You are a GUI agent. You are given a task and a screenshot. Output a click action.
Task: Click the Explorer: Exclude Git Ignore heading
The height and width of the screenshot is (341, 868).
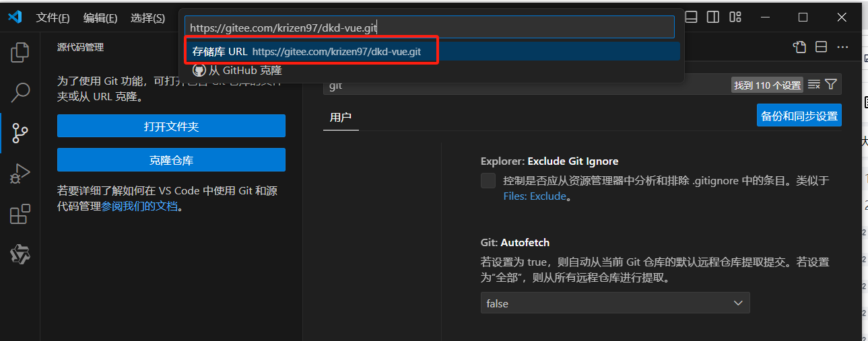(x=549, y=161)
